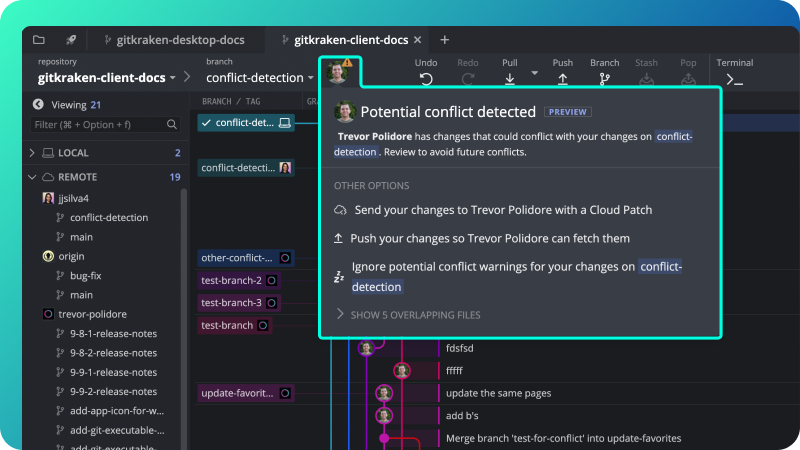Expand the LOCAL section
800x450 pixels.
(x=32, y=153)
